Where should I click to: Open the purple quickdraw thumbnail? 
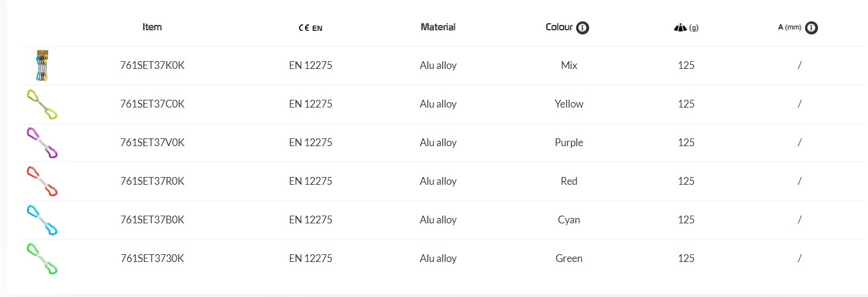(x=42, y=143)
